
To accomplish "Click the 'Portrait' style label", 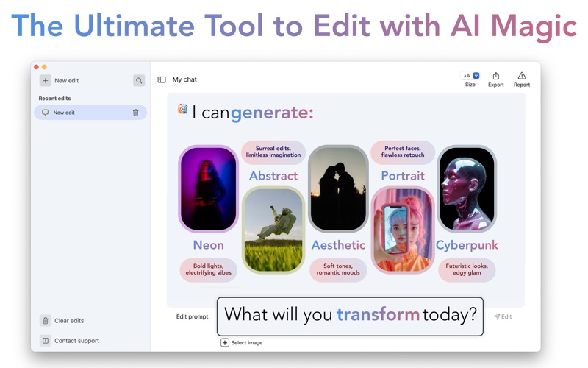I will (x=403, y=176).
